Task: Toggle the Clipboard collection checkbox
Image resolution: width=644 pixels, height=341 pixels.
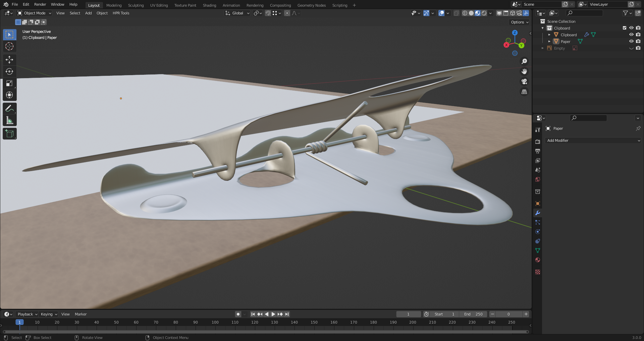Action: tap(624, 28)
